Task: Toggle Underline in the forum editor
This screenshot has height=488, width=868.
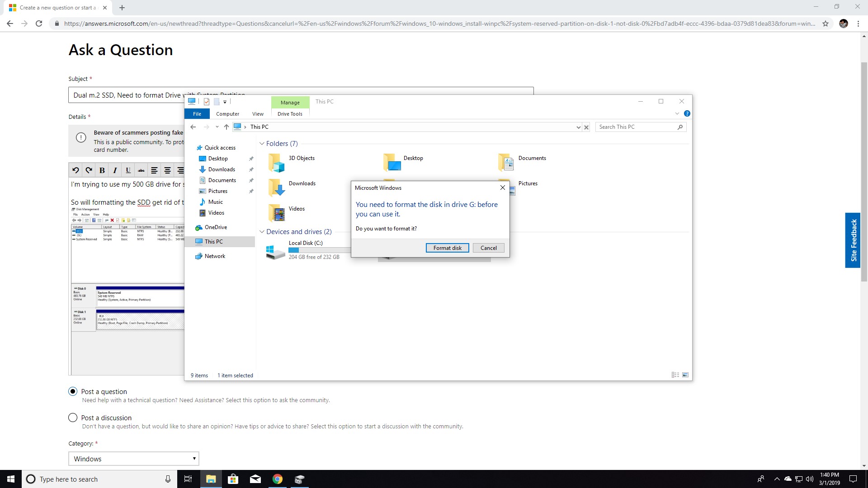Action: tap(128, 170)
